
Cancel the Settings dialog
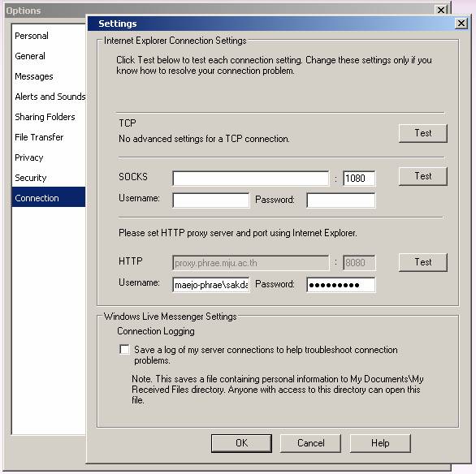[310, 443]
